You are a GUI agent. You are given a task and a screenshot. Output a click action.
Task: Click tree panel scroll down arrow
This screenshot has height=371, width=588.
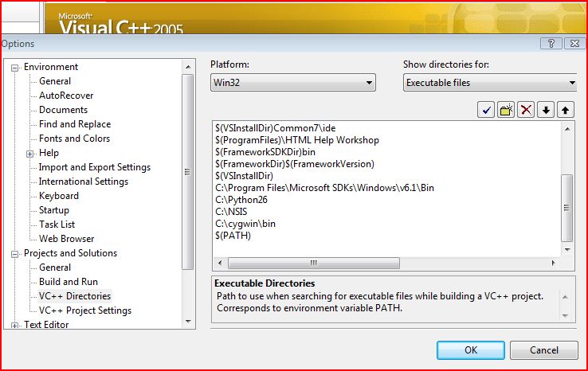[x=188, y=322]
